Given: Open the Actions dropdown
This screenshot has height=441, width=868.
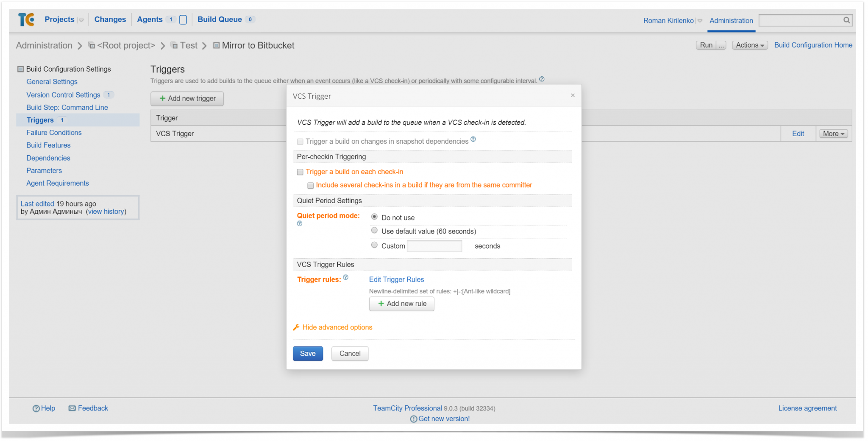Looking at the screenshot, I should (x=749, y=45).
